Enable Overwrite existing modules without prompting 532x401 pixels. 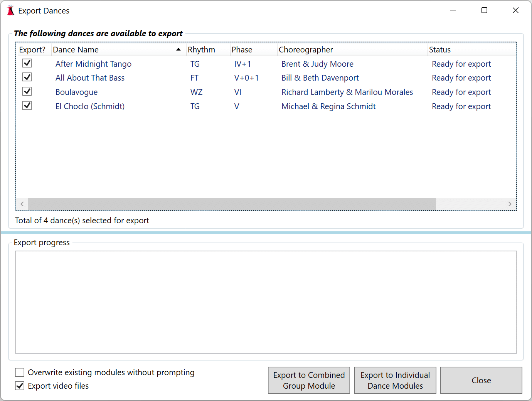click(x=20, y=372)
